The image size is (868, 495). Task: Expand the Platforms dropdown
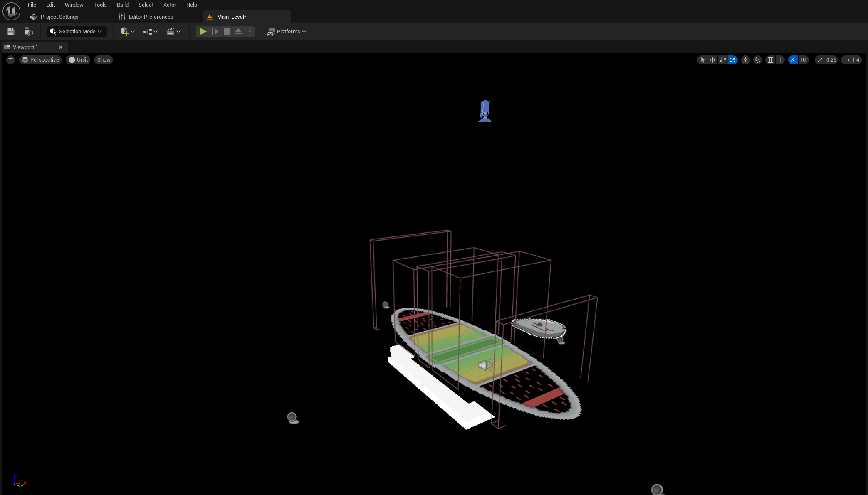pyautogui.click(x=287, y=32)
